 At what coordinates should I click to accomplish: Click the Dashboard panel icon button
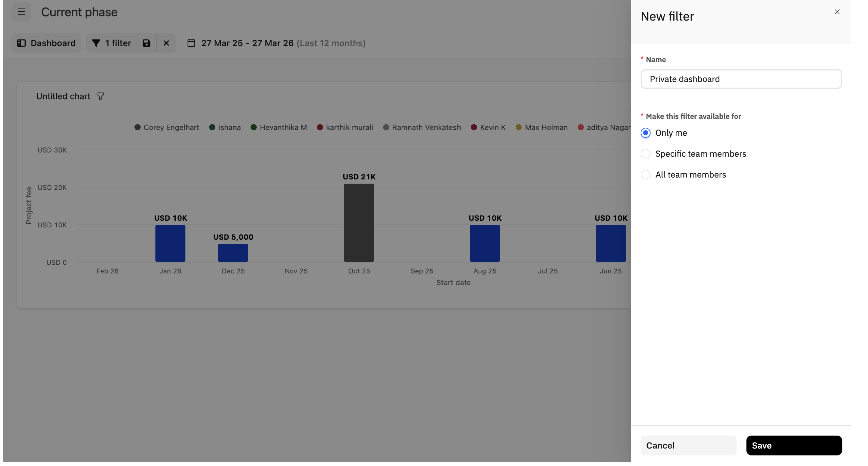click(22, 43)
